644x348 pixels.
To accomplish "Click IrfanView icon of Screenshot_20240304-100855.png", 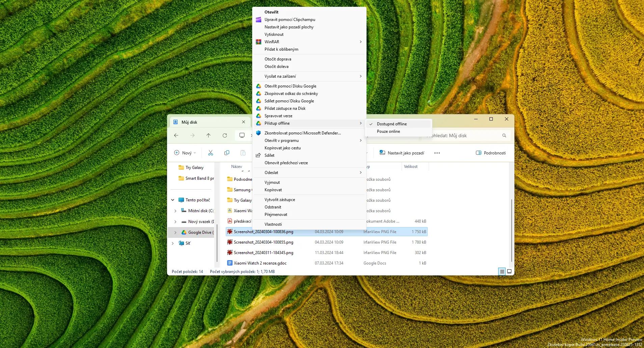I will 230,242.
